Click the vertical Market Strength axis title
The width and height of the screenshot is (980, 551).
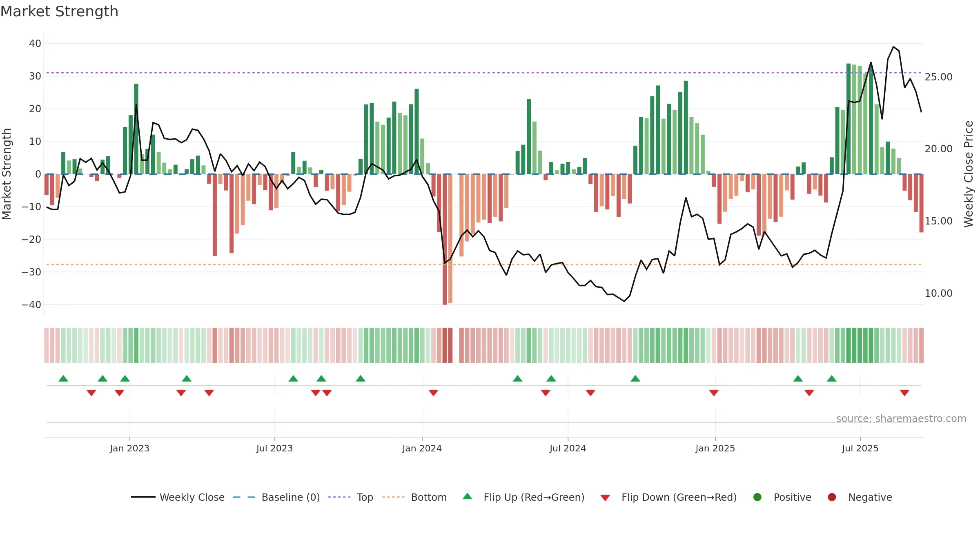tap(7, 174)
